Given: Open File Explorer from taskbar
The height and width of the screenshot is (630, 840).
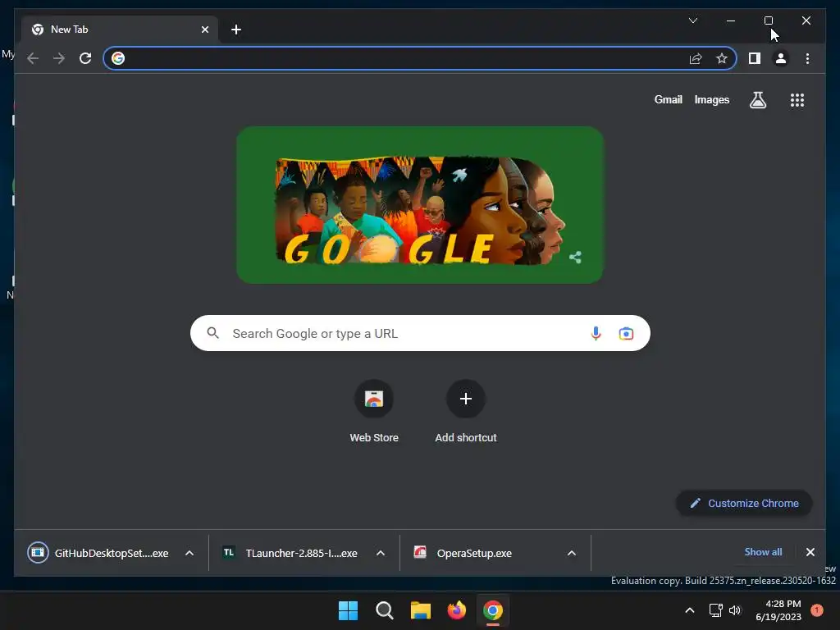Looking at the screenshot, I should [421, 610].
